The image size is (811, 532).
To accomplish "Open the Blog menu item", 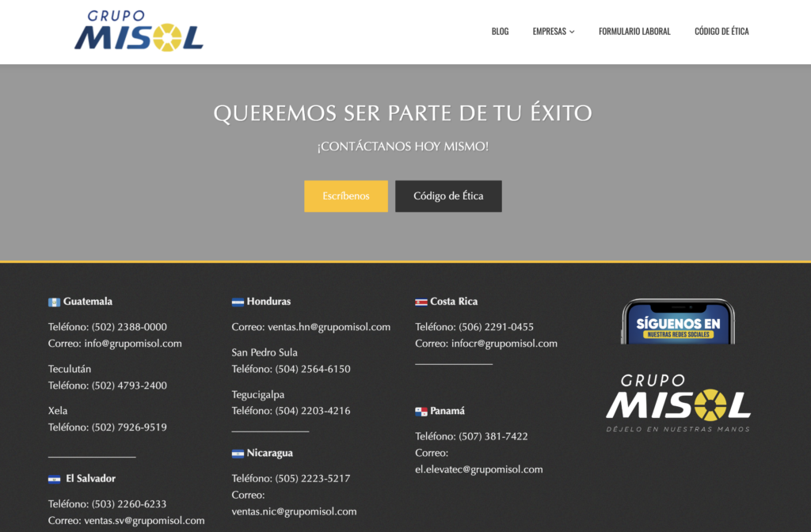I will click(x=500, y=32).
